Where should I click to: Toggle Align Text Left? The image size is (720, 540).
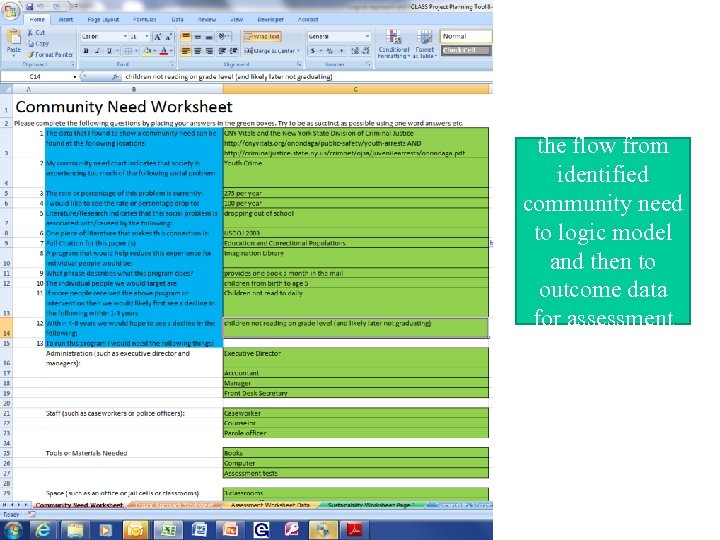186,51
